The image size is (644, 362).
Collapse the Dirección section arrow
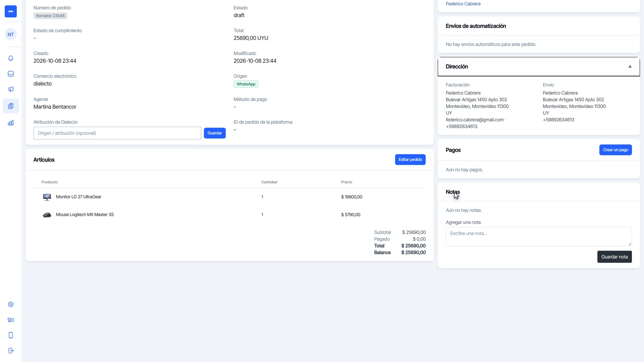coord(630,66)
